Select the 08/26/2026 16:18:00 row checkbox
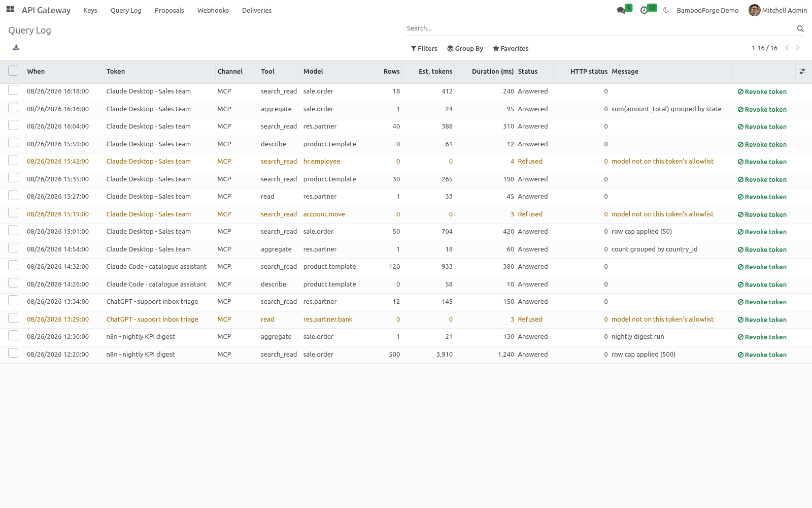Image resolution: width=812 pixels, height=508 pixels. (x=13, y=90)
